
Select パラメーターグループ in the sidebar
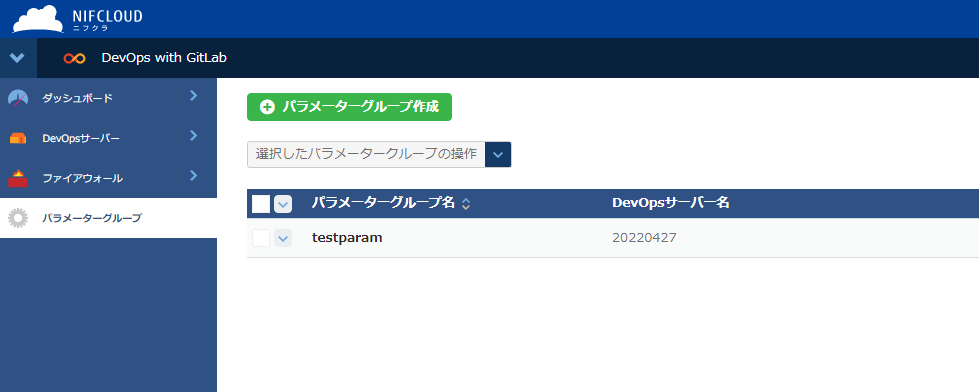[x=92, y=218]
